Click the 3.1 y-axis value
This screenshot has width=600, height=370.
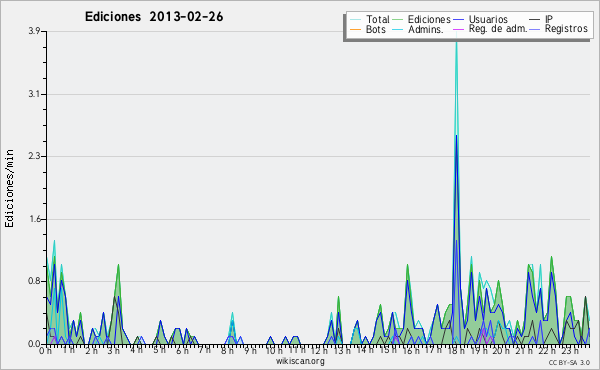click(x=34, y=94)
